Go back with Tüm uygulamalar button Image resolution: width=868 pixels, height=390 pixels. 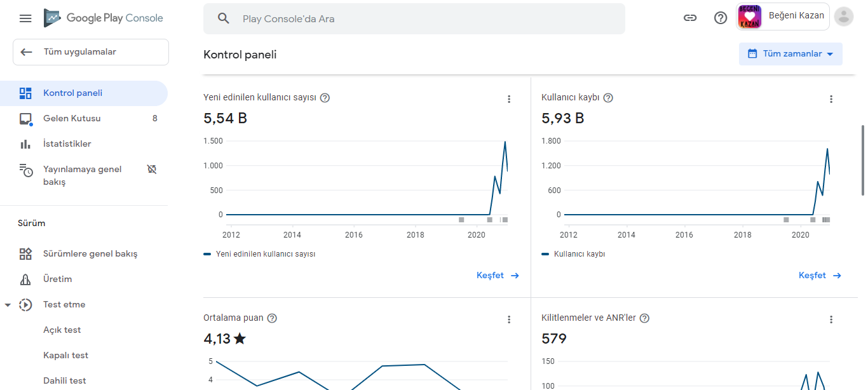[x=91, y=52]
